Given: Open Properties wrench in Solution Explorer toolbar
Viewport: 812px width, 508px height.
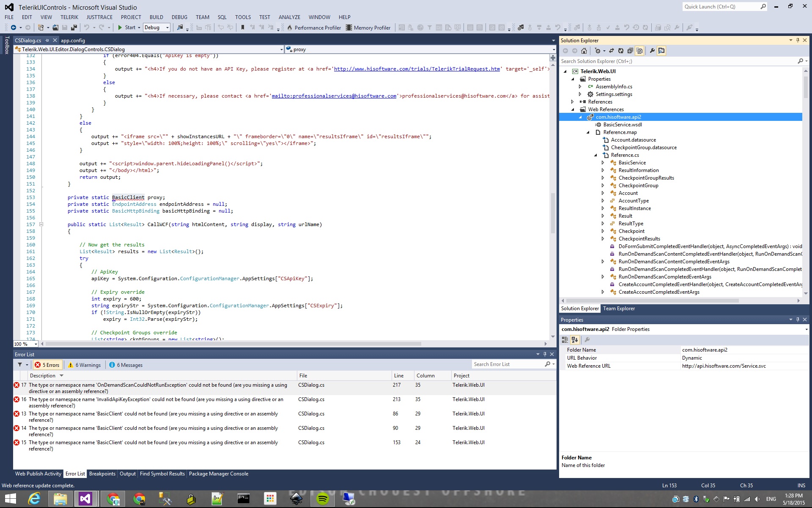Looking at the screenshot, I should click(652, 51).
